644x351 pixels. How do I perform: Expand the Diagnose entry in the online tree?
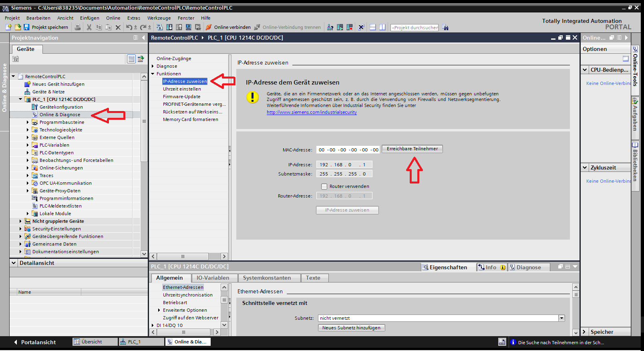point(153,66)
